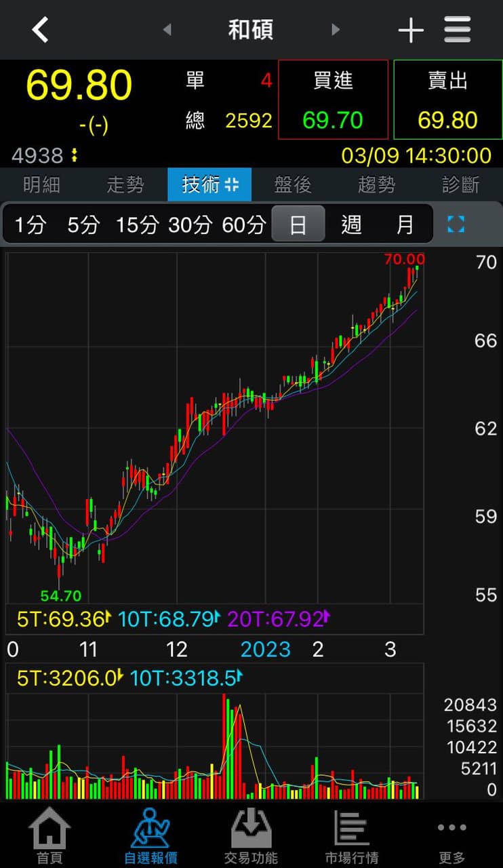The height and width of the screenshot is (868, 503).
Task: Tap the tallest volume bar
Action: tap(224, 746)
